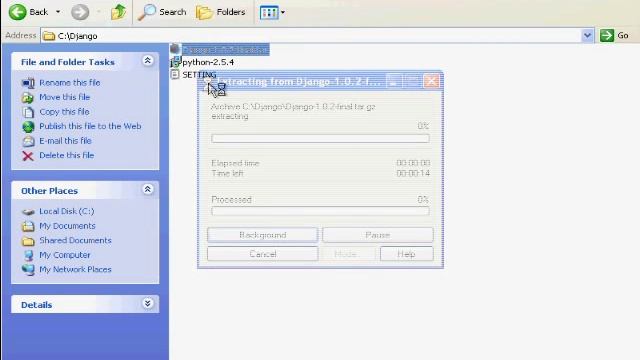Click the Go button
This screenshot has width=640, height=360.
pos(614,36)
